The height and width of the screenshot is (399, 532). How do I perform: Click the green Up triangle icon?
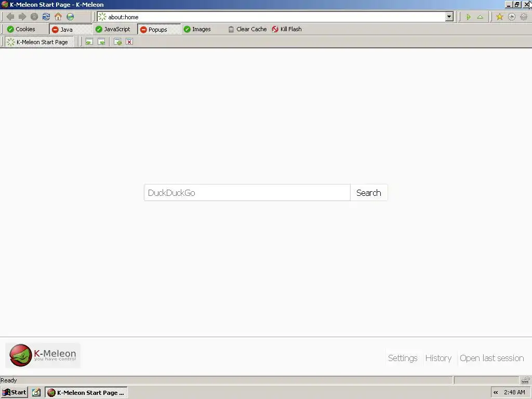pos(480,17)
